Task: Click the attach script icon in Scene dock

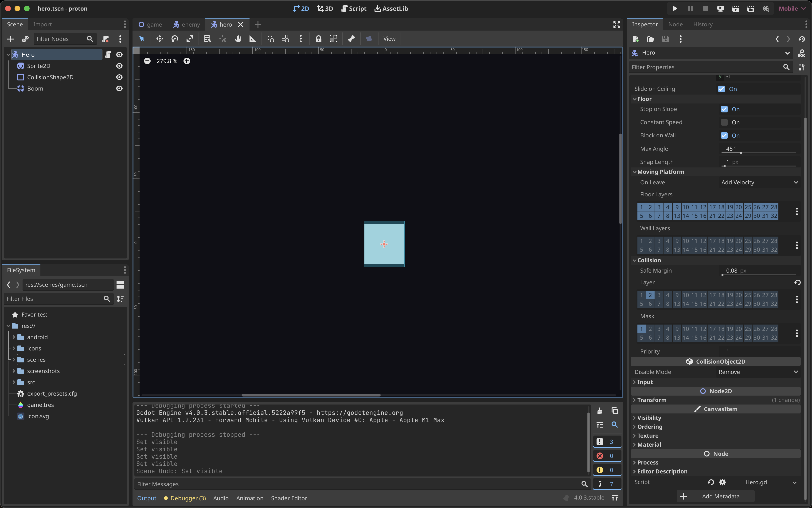Action: tap(105, 39)
